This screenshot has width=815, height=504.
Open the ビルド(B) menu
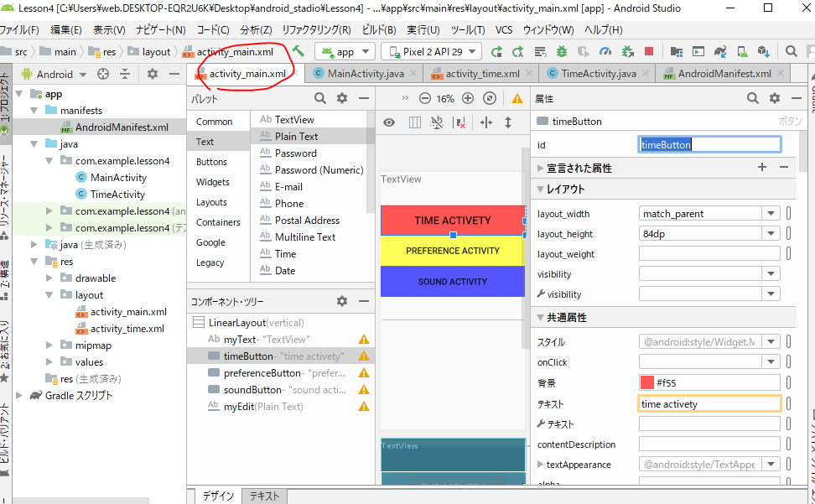[x=379, y=29]
